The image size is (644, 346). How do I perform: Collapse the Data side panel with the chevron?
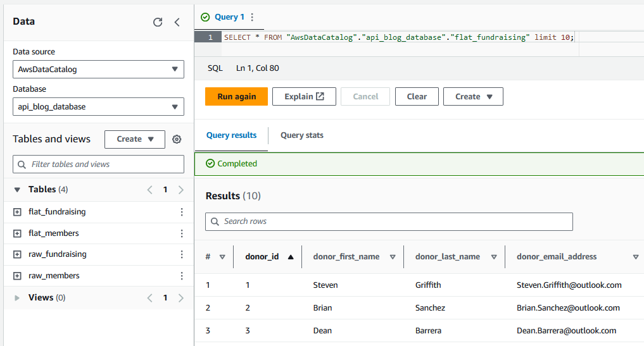click(x=177, y=22)
